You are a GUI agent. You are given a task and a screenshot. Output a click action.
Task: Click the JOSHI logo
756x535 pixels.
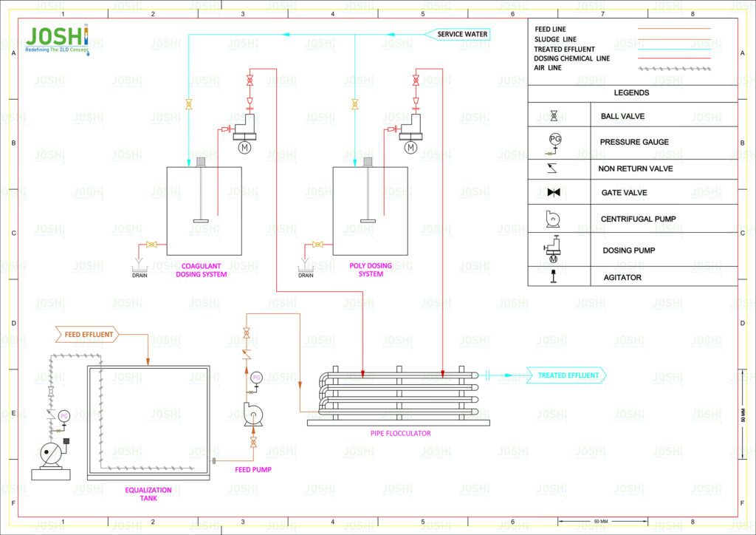pos(59,35)
